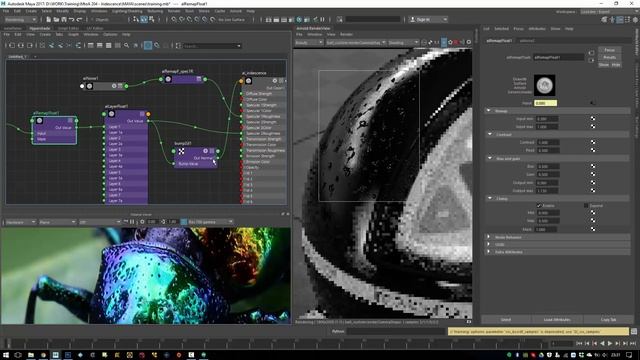
Task: Click the Output Max map checker icon
Action: tap(593, 191)
